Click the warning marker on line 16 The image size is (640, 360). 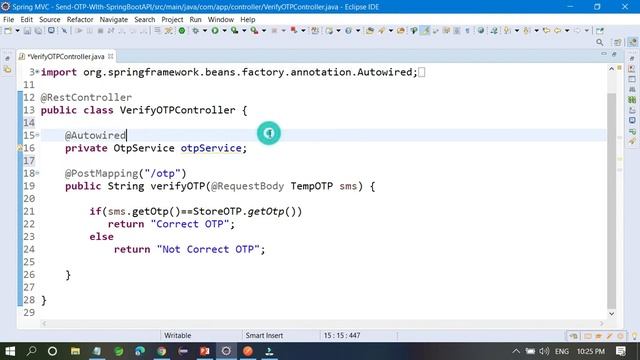pos(19,148)
